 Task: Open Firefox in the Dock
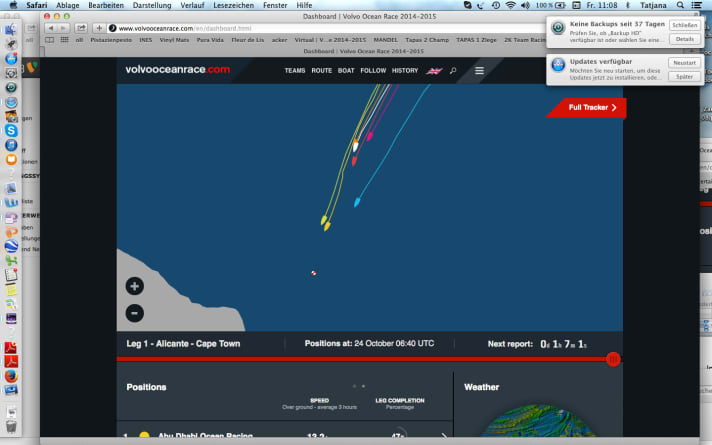[x=11, y=376]
